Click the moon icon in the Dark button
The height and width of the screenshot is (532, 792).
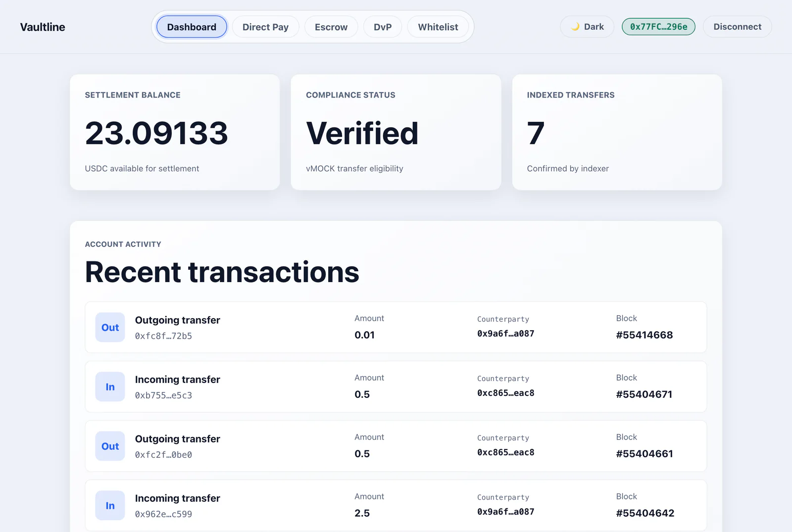pos(575,27)
